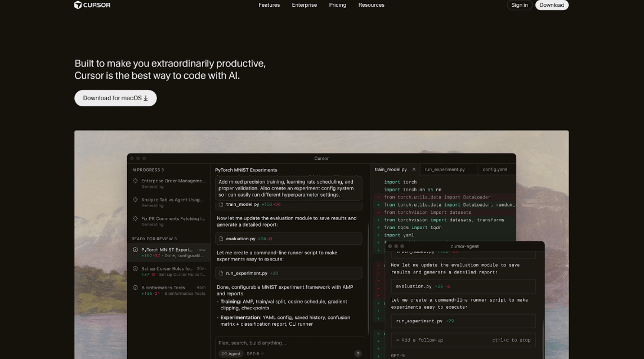Open train_model.py file chip in chat
644x359 pixels.
(288, 205)
